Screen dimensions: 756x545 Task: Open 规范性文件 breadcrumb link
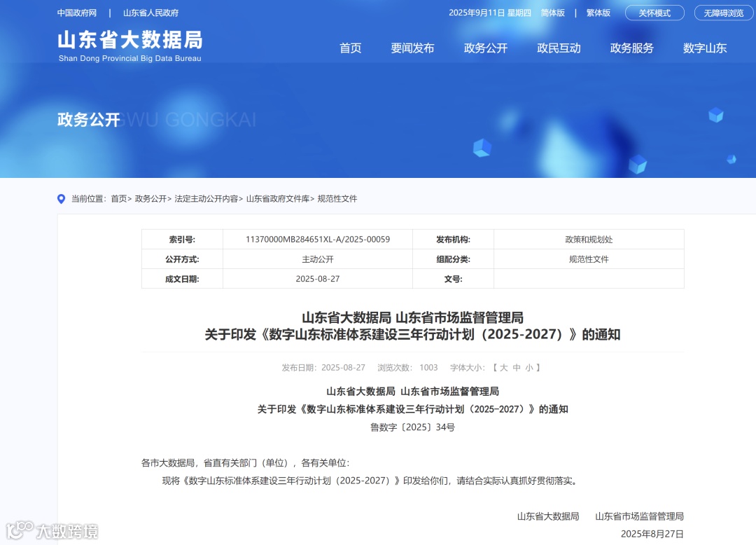(x=337, y=199)
